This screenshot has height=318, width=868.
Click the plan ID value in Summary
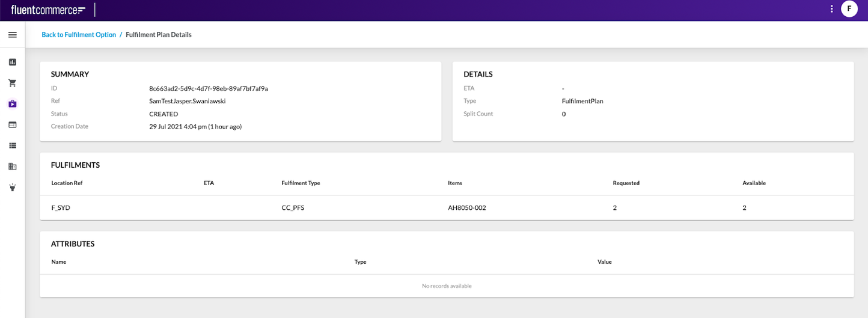tap(208, 88)
